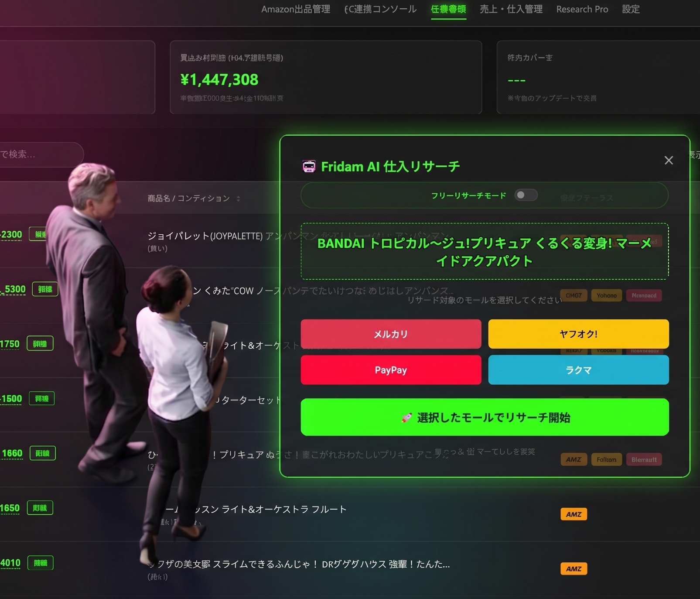Screen dimensions: 700x599
Task: Click the ¥1,447,308 summary value
Action: (x=219, y=80)
